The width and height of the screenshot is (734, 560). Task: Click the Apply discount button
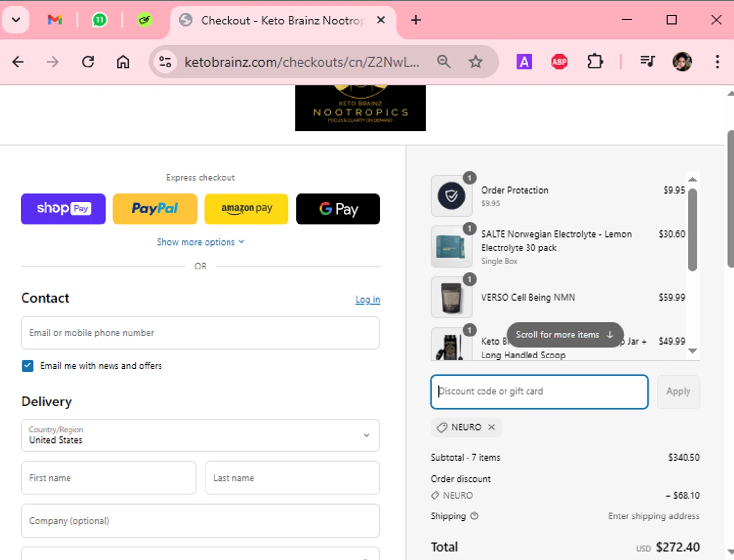678,392
